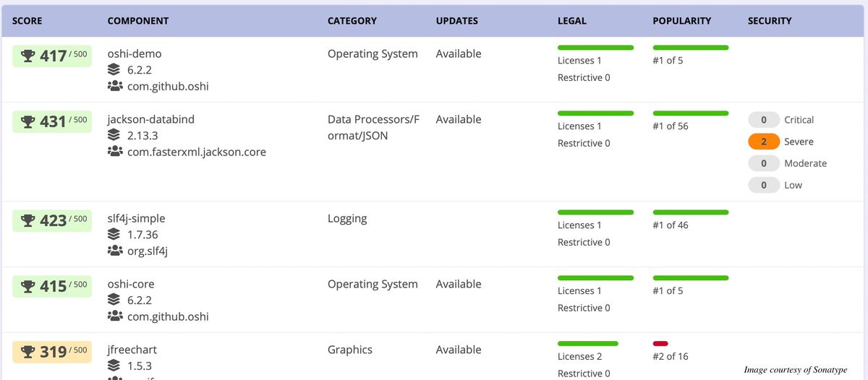This screenshot has width=868, height=380.
Task: Click layers icon for jfreechart 1.5.3
Action: coord(114,366)
